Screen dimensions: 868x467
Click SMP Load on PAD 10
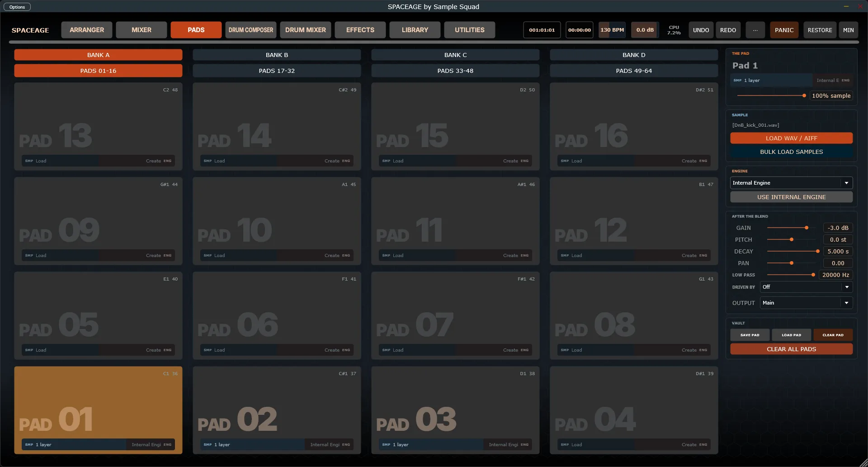[x=239, y=255]
